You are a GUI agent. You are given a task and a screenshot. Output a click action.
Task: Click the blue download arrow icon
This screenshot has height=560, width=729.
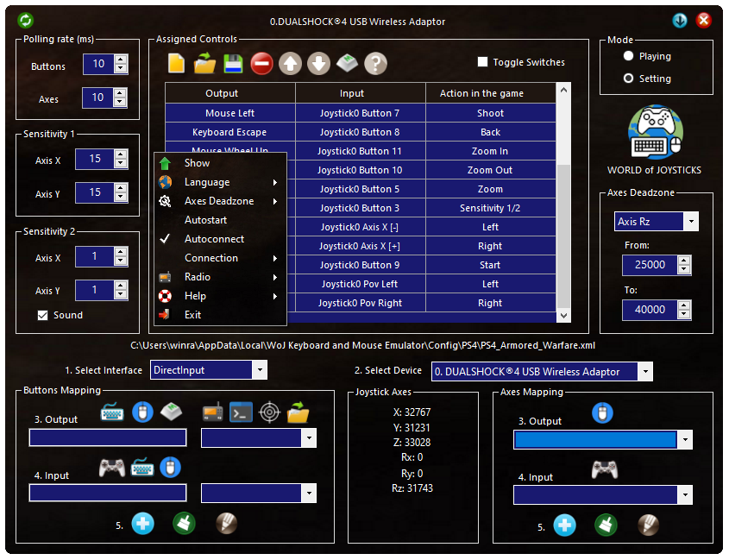pyautogui.click(x=680, y=20)
